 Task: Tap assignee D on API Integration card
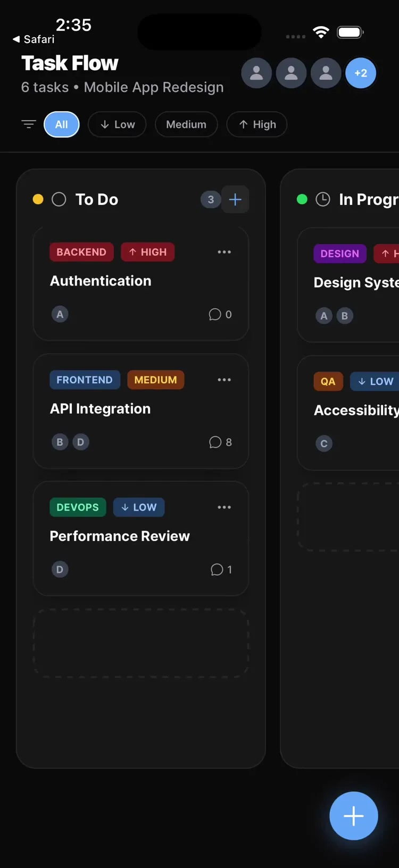(80, 442)
